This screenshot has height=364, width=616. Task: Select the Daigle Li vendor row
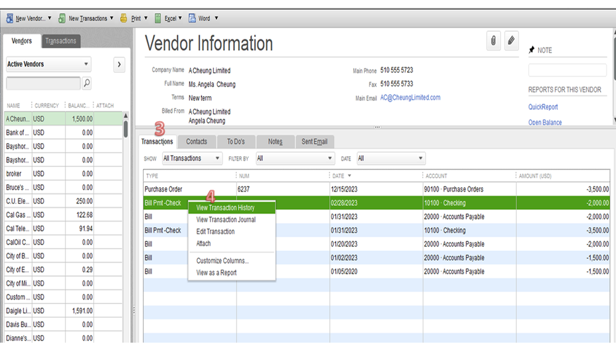[64, 310]
